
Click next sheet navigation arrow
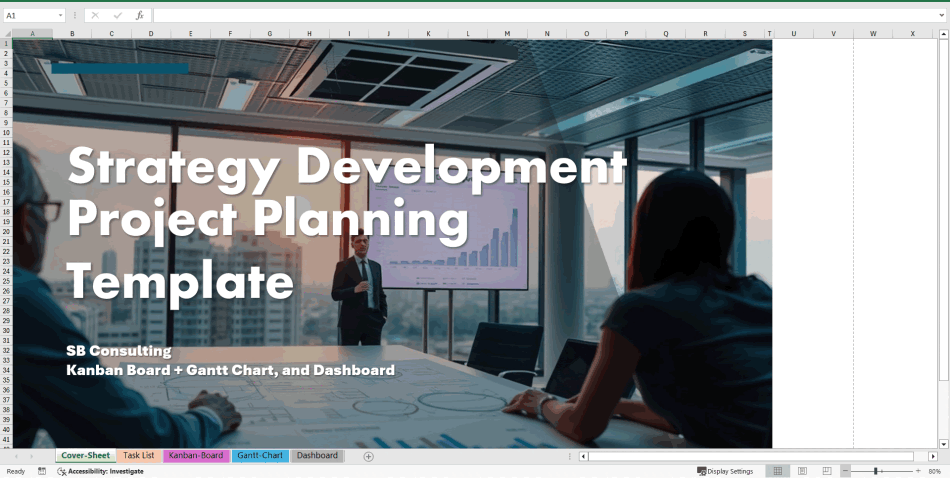coord(32,456)
